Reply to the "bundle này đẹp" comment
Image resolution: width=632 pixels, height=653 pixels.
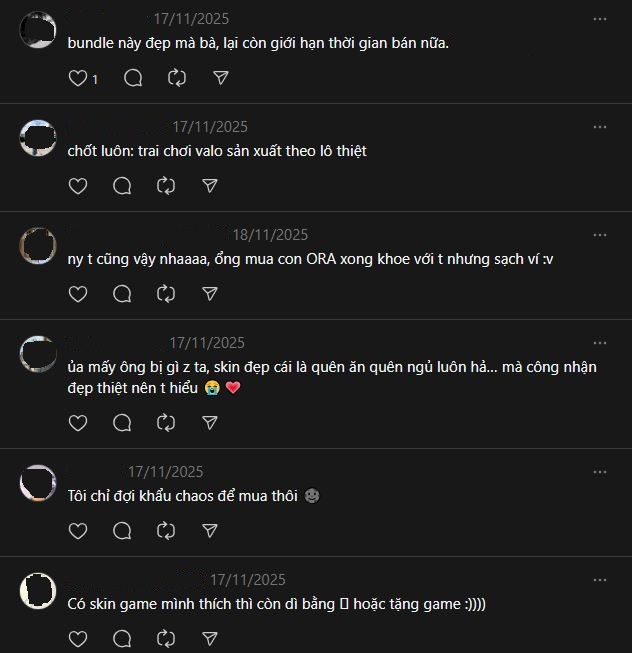(133, 78)
